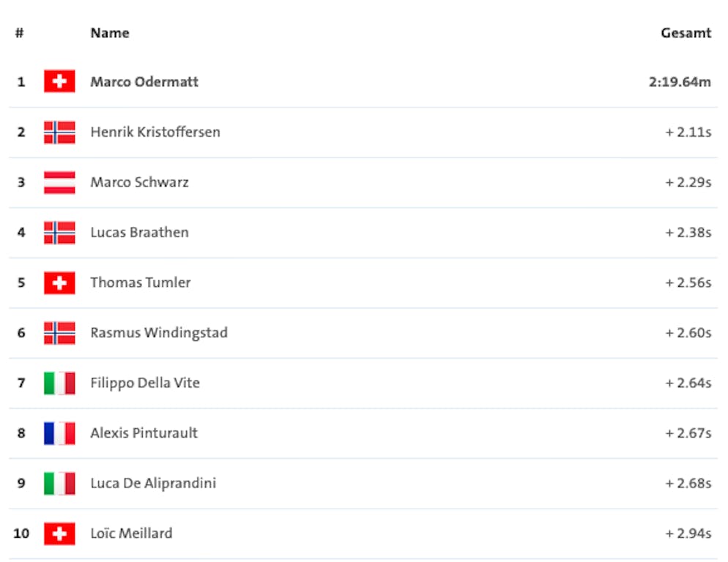Click the Norwegian flag beside Henrik Kristoffersen
This screenshot has width=728, height=562.
tap(59, 132)
